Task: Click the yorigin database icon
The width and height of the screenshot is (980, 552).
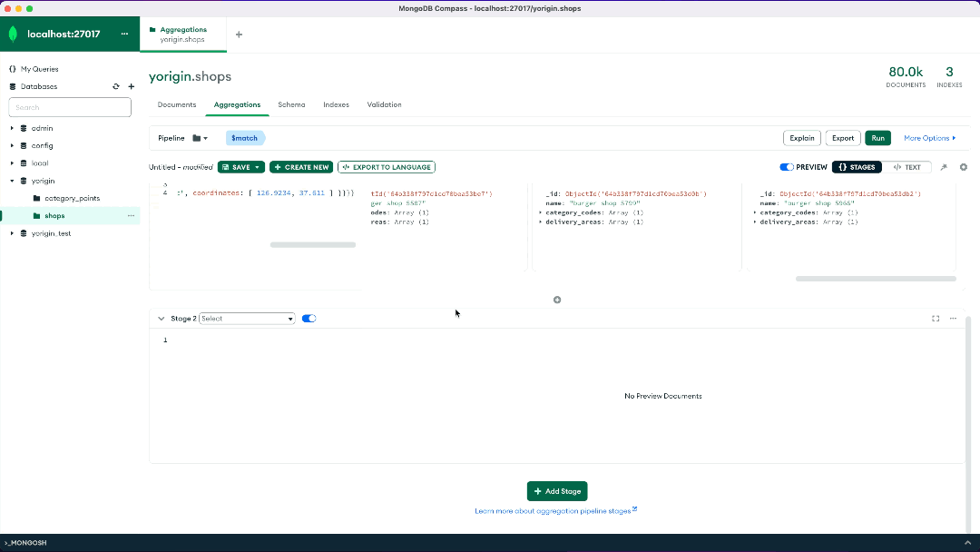Action: pyautogui.click(x=24, y=181)
